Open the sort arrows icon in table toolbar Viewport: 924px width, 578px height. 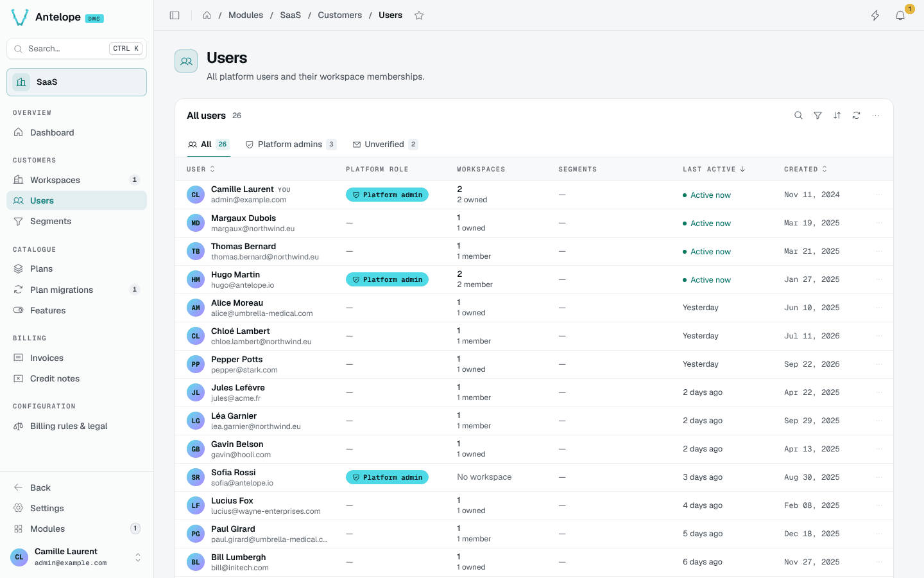pos(837,116)
